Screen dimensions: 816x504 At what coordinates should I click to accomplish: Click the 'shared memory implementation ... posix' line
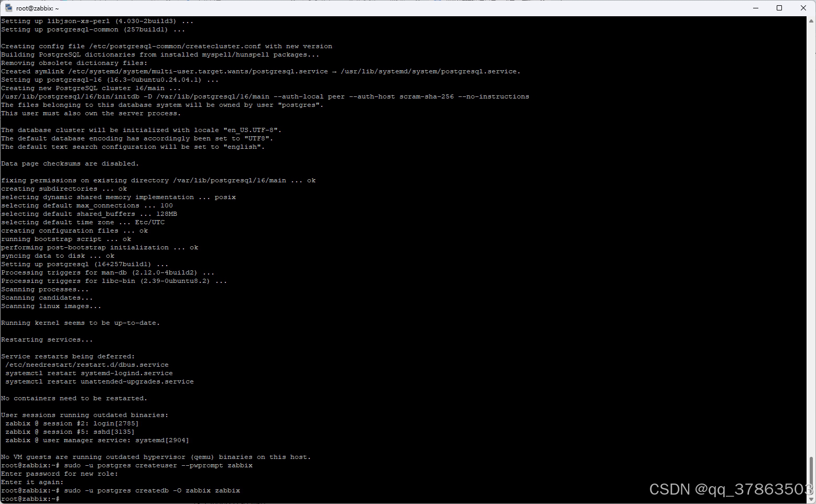(118, 197)
